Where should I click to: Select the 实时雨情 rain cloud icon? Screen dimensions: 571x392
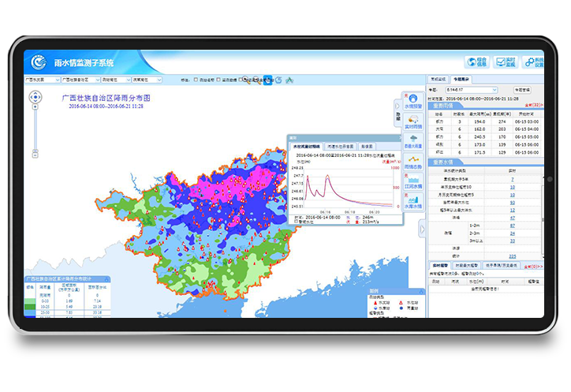point(412,122)
